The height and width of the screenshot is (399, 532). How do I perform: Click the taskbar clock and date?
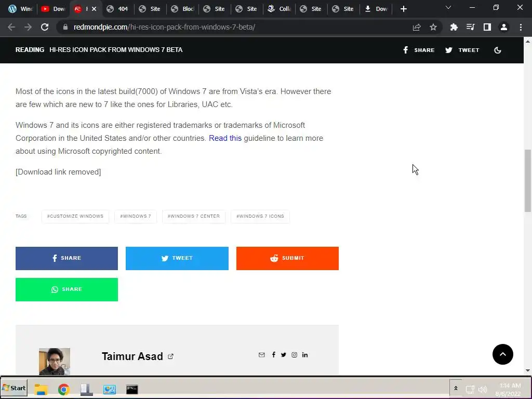coord(509,390)
